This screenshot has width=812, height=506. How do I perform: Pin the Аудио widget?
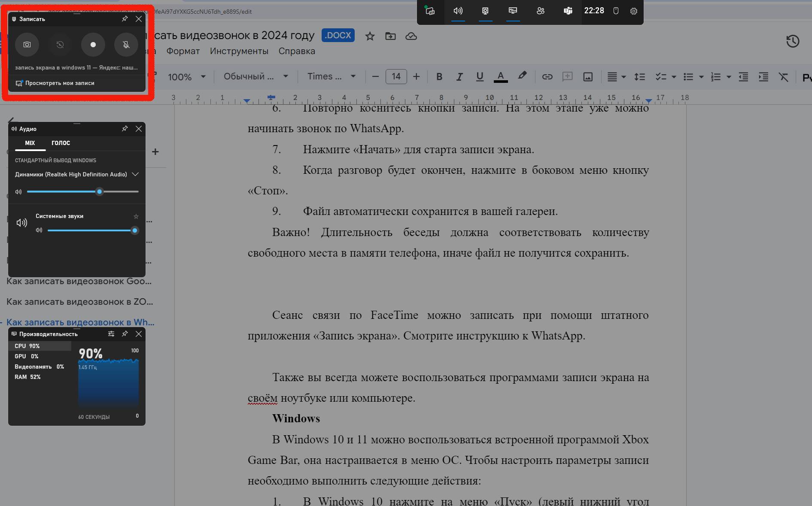[125, 129]
